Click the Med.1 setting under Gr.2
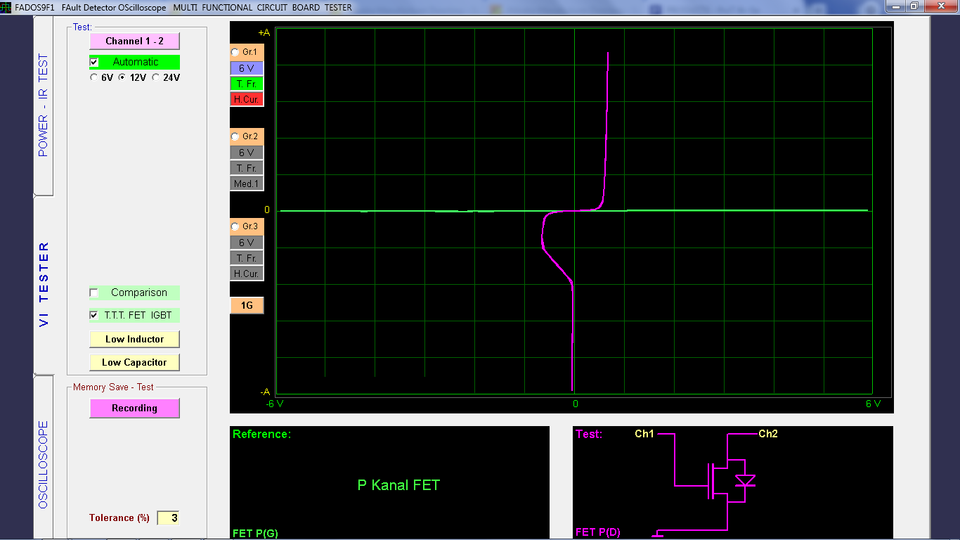Viewport: 960px width, 540px height. point(246,184)
